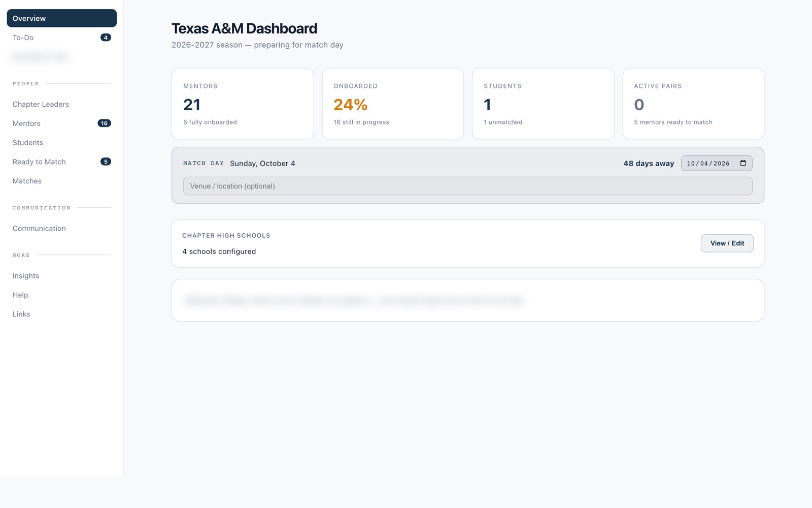812x508 pixels.
Task: Click the 'Sunday, October 4' match day text
Action: tap(262, 164)
